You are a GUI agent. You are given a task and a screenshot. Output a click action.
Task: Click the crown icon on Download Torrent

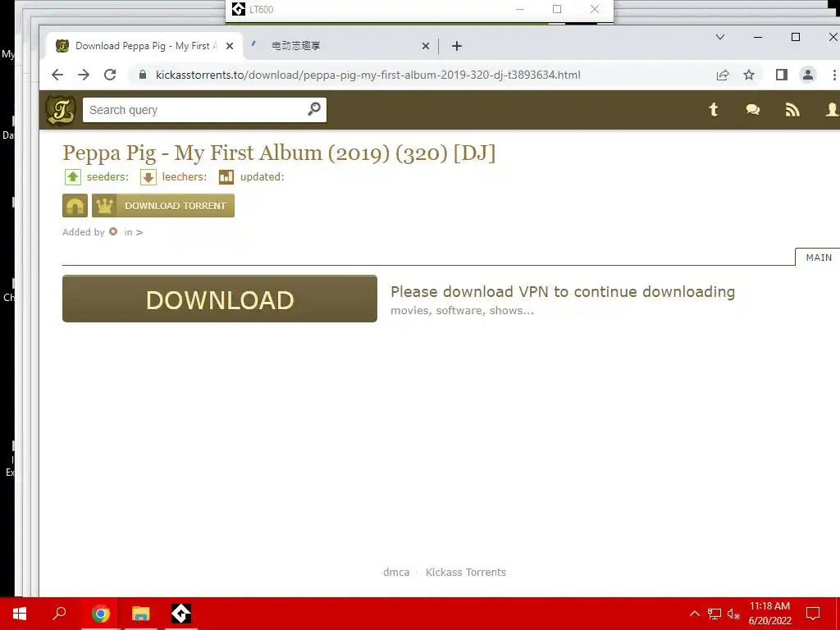coord(104,206)
